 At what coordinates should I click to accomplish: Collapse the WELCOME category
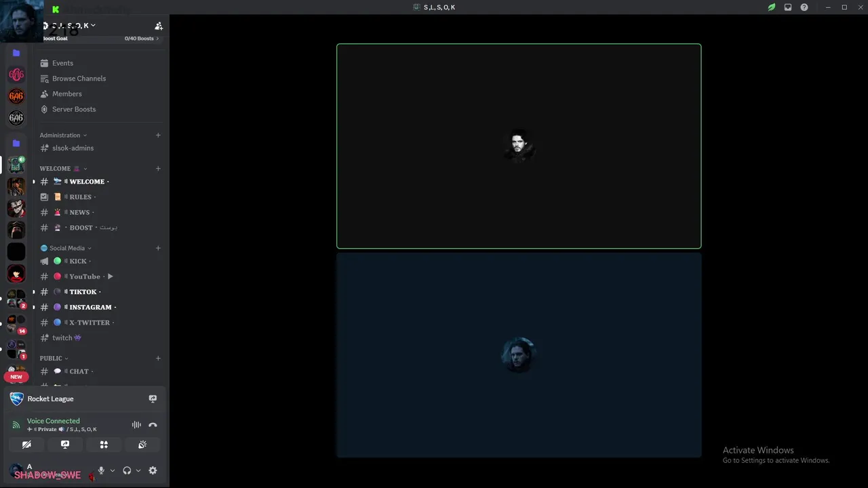tap(63, 168)
